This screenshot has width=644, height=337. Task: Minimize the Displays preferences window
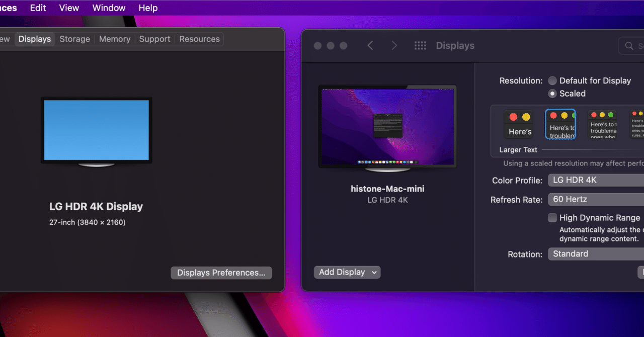(x=331, y=46)
